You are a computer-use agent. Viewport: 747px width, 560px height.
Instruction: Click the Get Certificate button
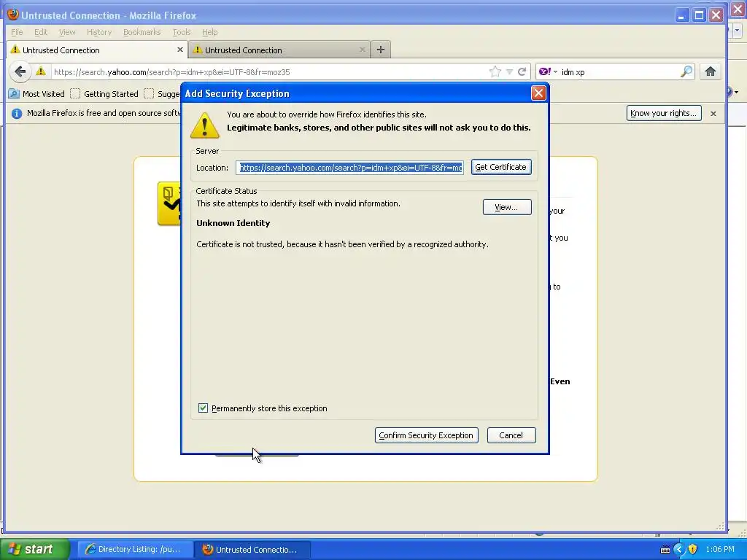point(501,167)
